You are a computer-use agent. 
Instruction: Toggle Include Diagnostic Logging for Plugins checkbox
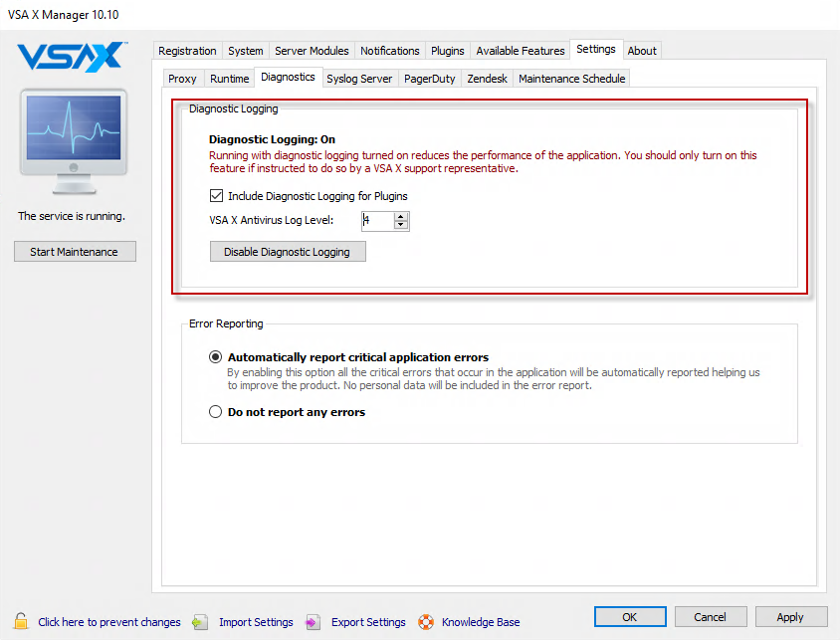(x=216, y=196)
